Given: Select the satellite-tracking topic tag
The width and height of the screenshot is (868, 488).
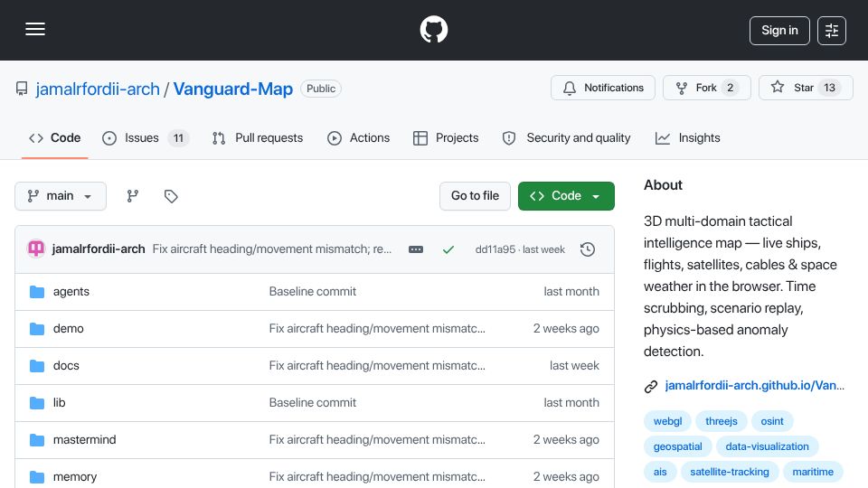Looking at the screenshot, I should (730, 472).
